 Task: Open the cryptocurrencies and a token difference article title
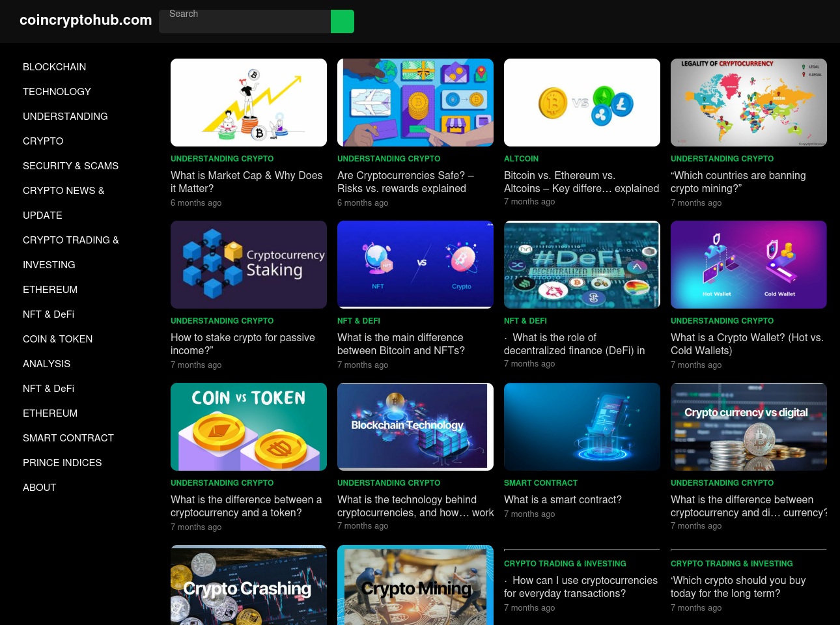[x=246, y=507]
